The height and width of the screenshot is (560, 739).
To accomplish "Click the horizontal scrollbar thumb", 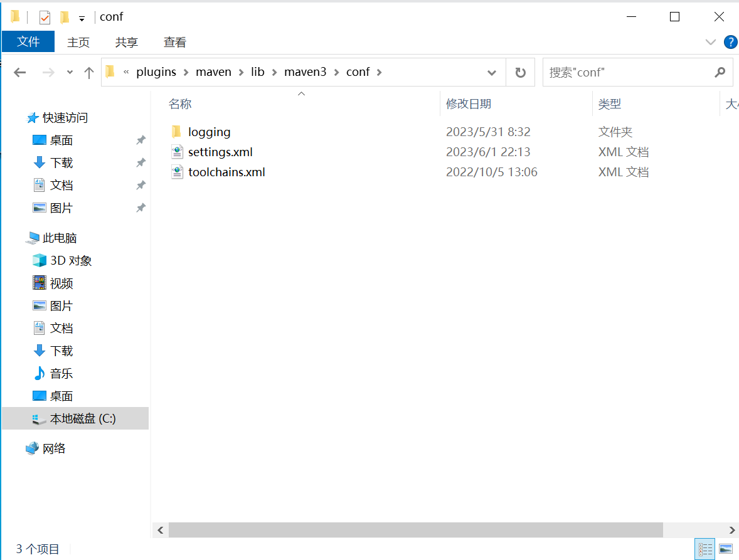I will pyautogui.click(x=415, y=530).
